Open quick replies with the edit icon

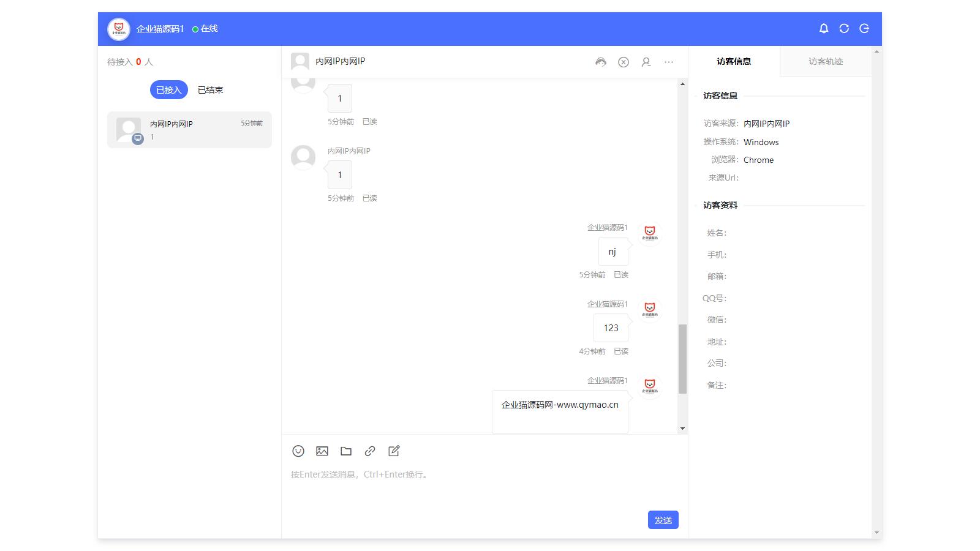[x=394, y=451]
